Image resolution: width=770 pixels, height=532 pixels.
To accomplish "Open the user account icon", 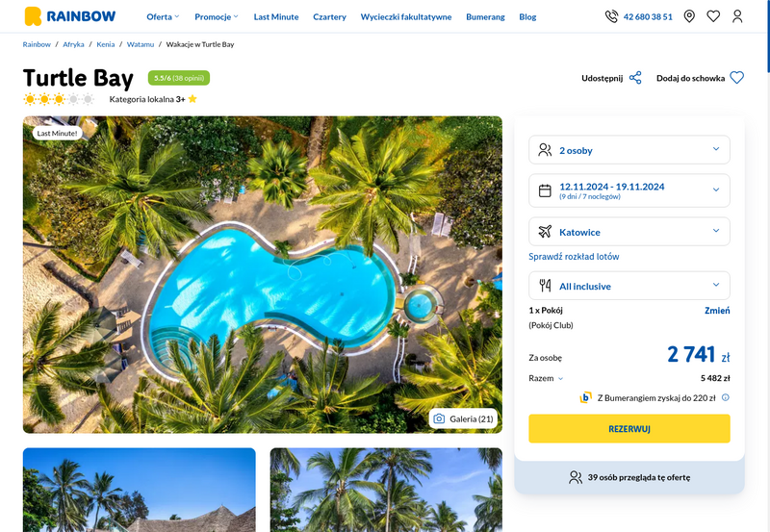I will (x=737, y=16).
